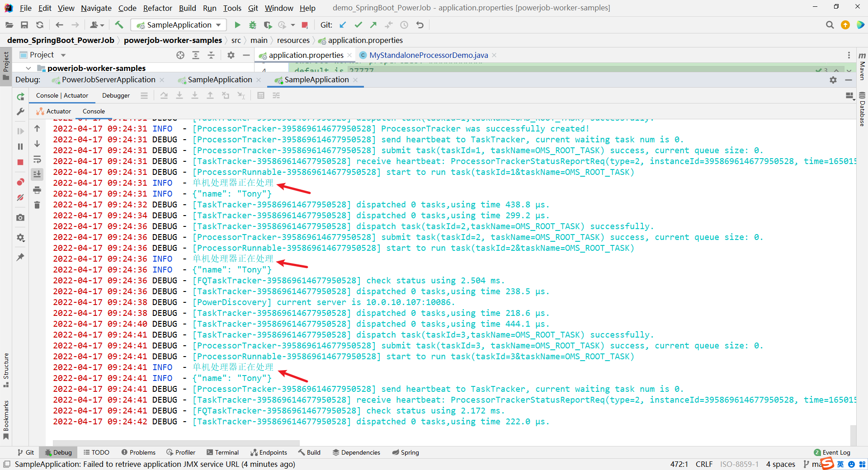Take thread dump with the camera icon
The width and height of the screenshot is (868, 470).
pos(20,217)
